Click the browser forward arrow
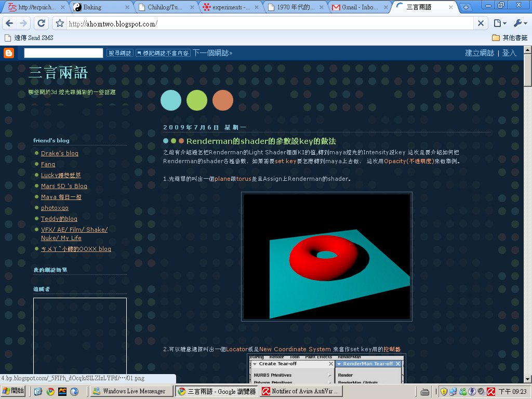This screenshot has width=532, height=399. coord(23,23)
